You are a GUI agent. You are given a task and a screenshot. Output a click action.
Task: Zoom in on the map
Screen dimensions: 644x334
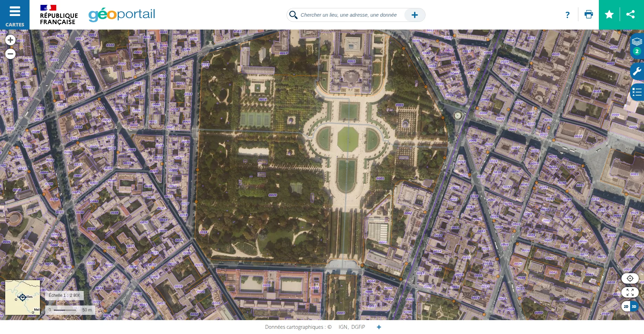(10, 40)
